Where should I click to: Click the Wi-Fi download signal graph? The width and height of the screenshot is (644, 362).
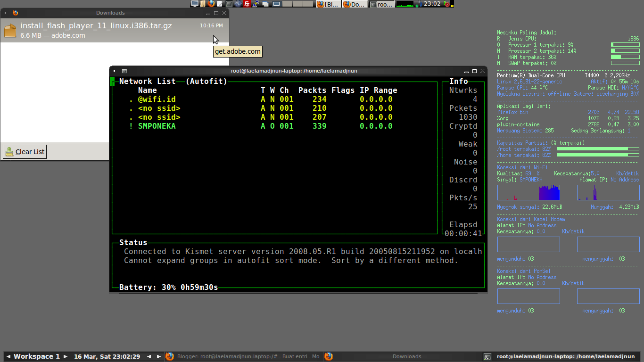coord(528,192)
